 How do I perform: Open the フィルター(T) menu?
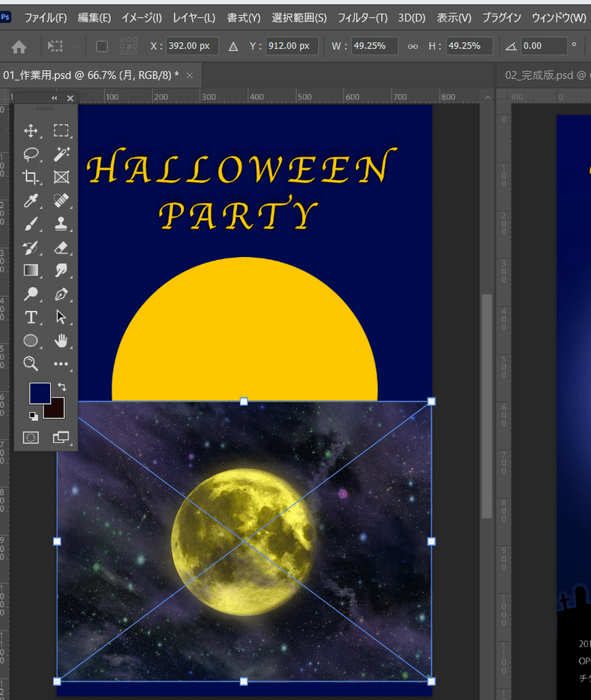pos(362,18)
